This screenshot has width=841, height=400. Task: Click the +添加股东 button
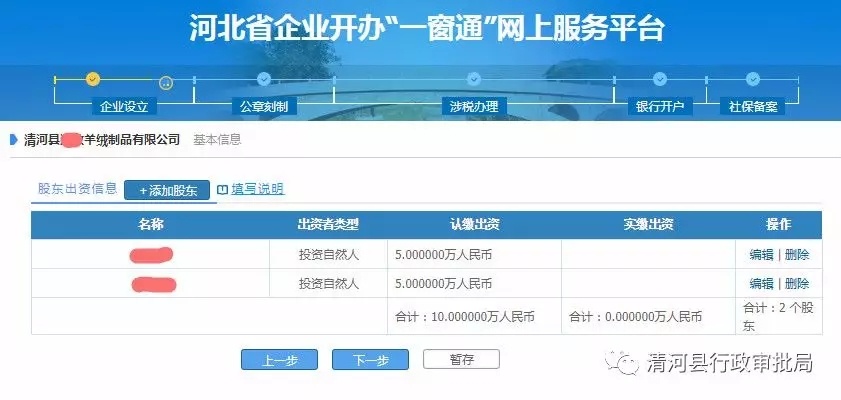(x=167, y=190)
